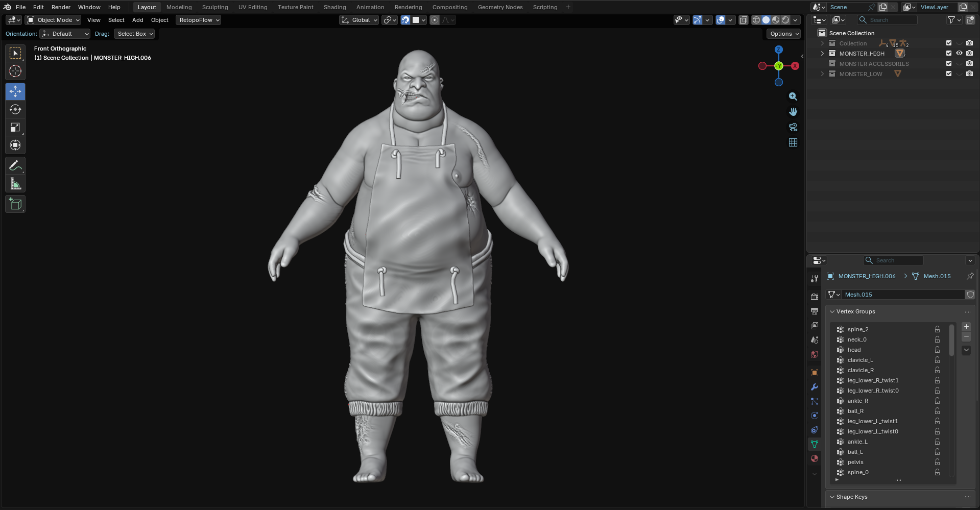
Task: Open the Render menu
Action: [61, 7]
